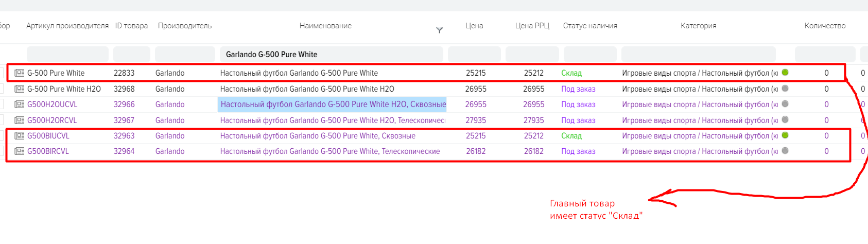The width and height of the screenshot is (868, 244).
Task: Select name cell Настольный футбол Garlando G-500 Pure White H2O
Action: pyautogui.click(x=307, y=89)
